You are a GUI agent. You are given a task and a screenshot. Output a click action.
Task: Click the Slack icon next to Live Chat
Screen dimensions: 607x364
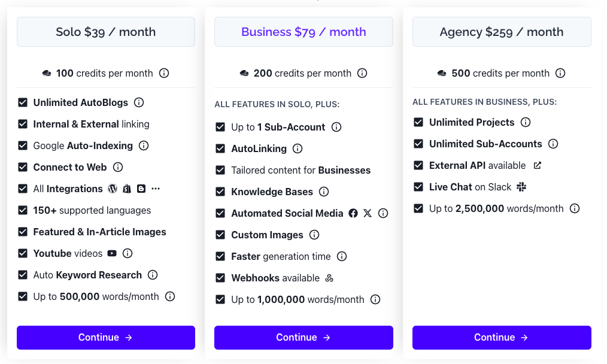click(x=521, y=187)
